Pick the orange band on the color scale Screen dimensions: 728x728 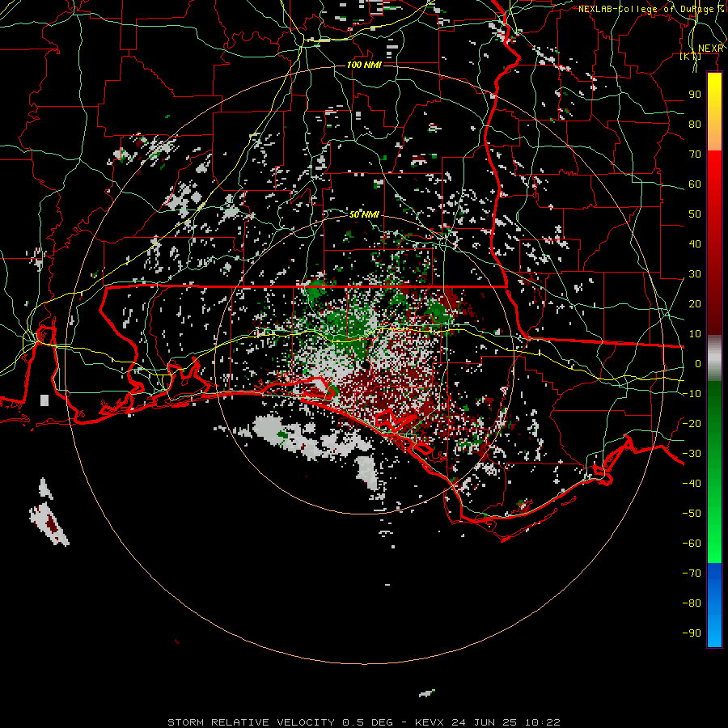(714, 138)
